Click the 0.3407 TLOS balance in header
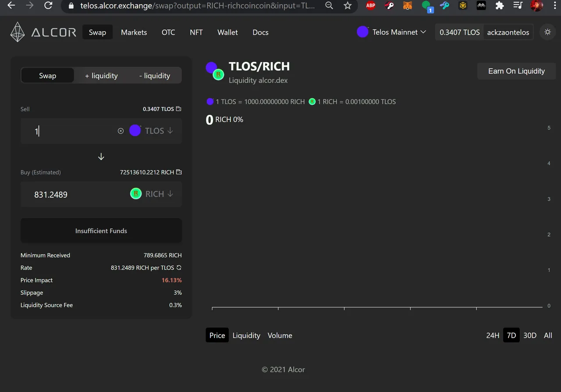The image size is (561, 392). [x=460, y=32]
